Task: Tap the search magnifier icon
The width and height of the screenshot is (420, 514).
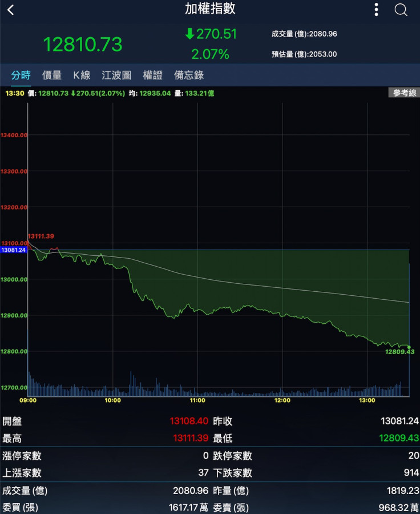Action: 401,10
